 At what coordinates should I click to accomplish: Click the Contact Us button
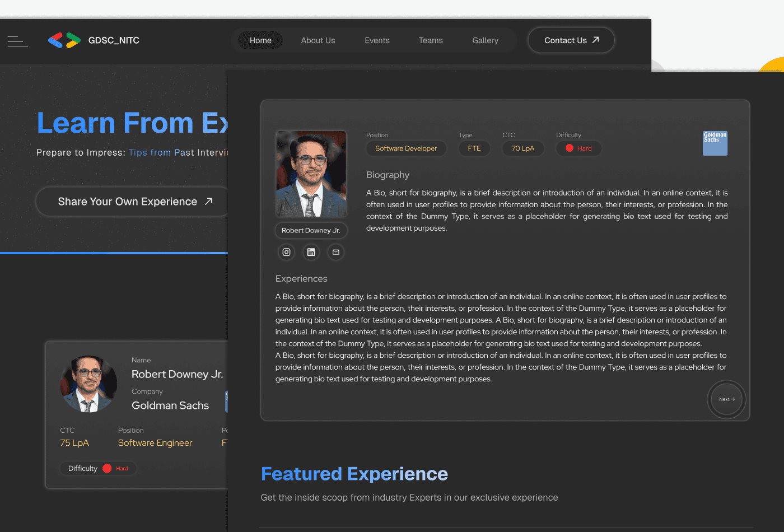click(x=571, y=40)
